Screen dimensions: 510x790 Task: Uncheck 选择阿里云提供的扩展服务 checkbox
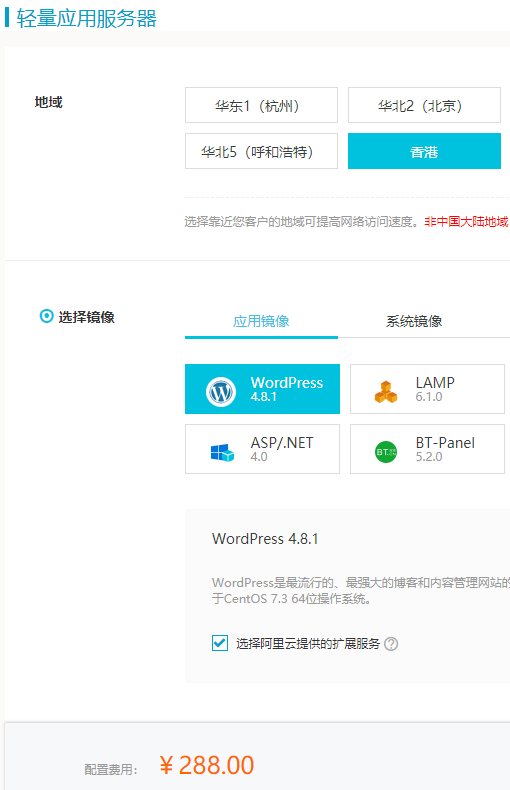(220, 643)
